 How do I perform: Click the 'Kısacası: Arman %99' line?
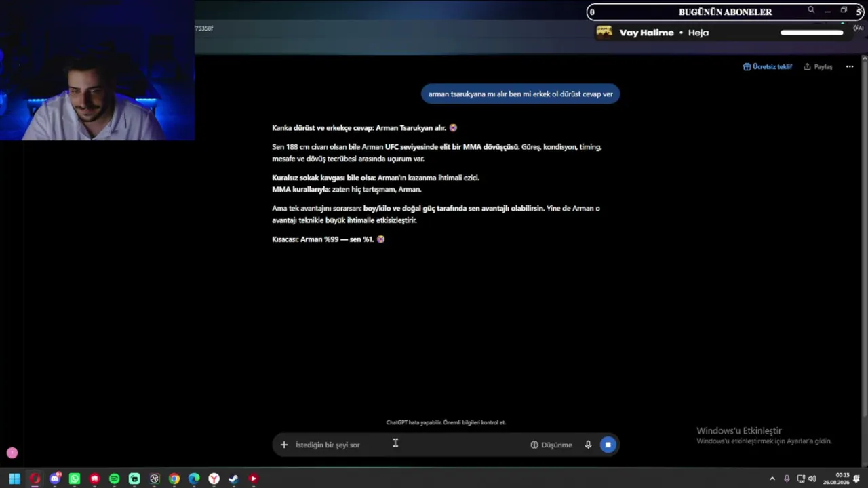click(x=328, y=239)
